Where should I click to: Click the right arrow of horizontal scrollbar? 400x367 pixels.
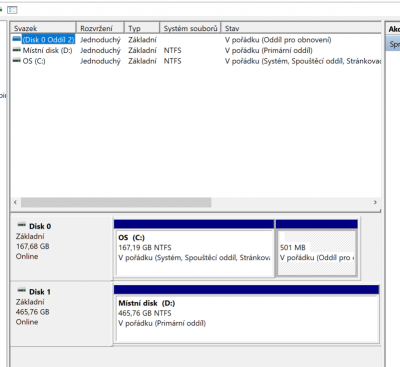pos(375,202)
